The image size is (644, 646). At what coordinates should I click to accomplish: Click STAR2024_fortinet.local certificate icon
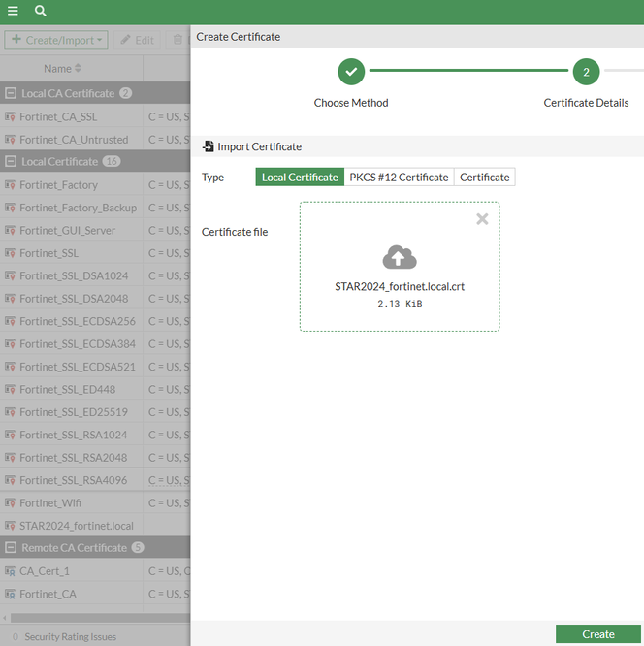pos(10,526)
